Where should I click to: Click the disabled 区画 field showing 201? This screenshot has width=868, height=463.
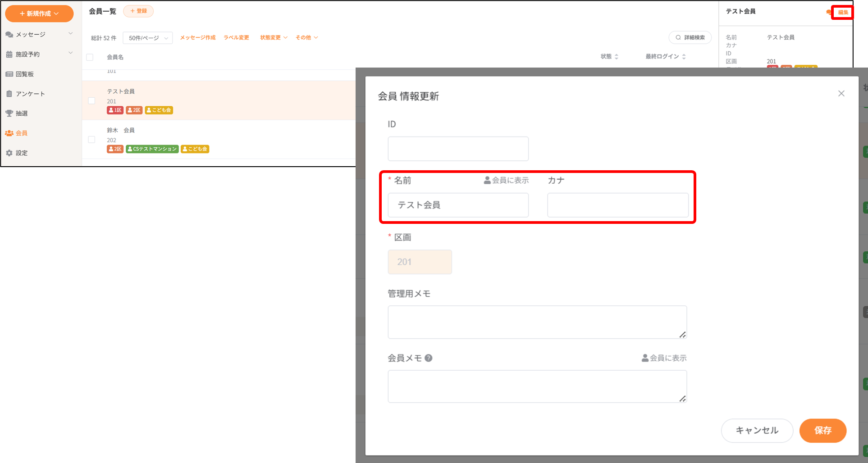click(x=420, y=262)
